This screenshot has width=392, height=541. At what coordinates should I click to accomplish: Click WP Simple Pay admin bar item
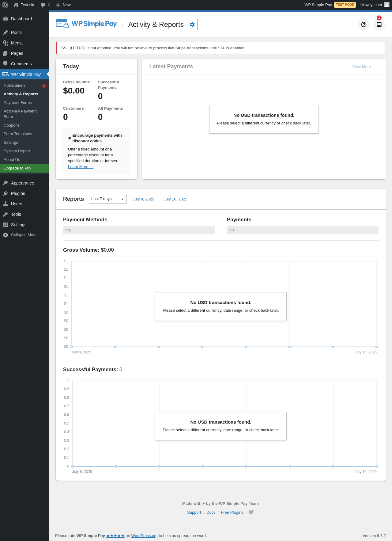pos(330,5)
